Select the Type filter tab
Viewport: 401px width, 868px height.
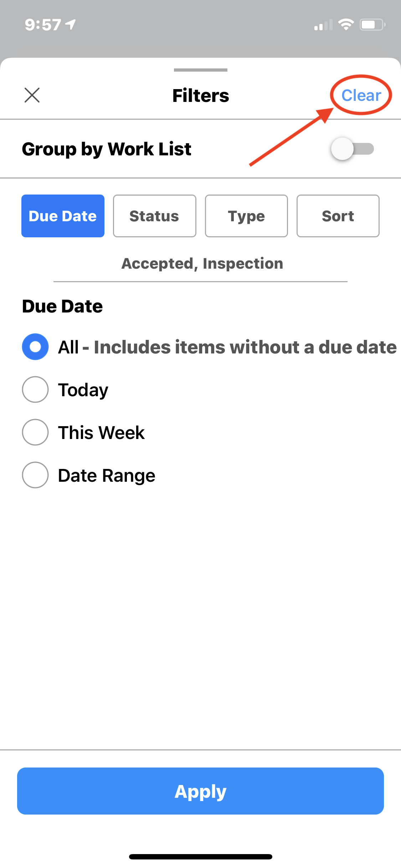click(x=246, y=216)
